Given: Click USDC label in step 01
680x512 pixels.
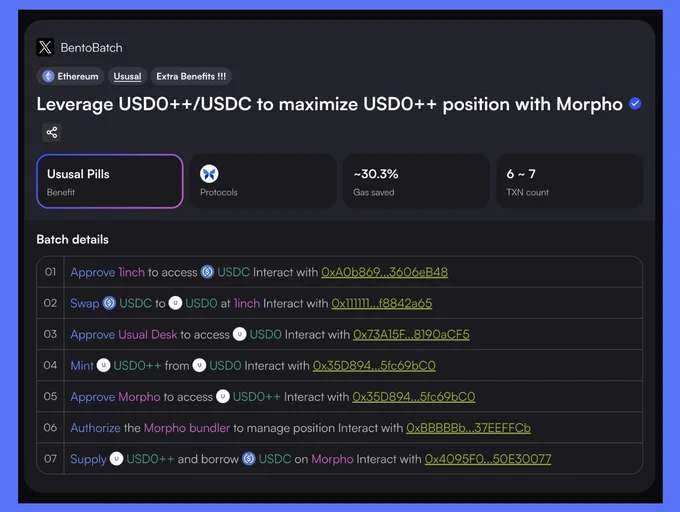Looking at the screenshot, I should coord(233,272).
